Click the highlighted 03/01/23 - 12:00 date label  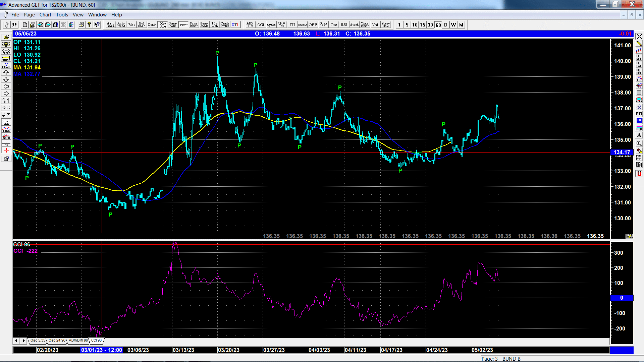click(x=102, y=350)
